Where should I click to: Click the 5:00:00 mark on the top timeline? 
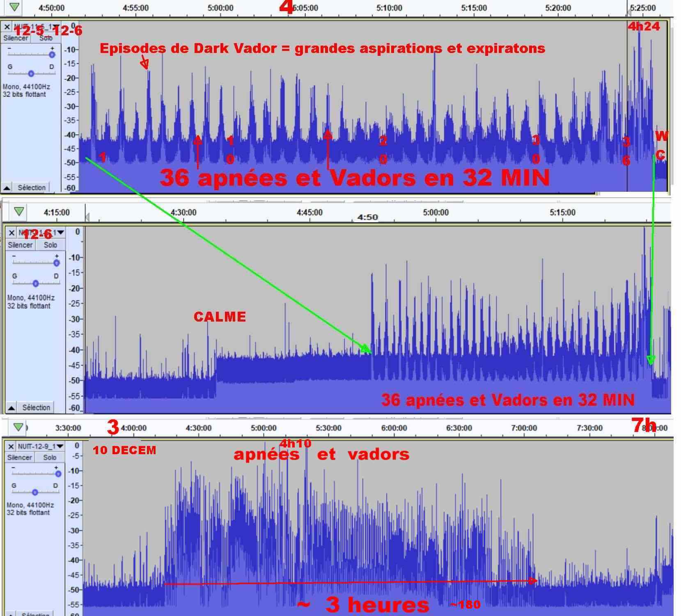220,8
